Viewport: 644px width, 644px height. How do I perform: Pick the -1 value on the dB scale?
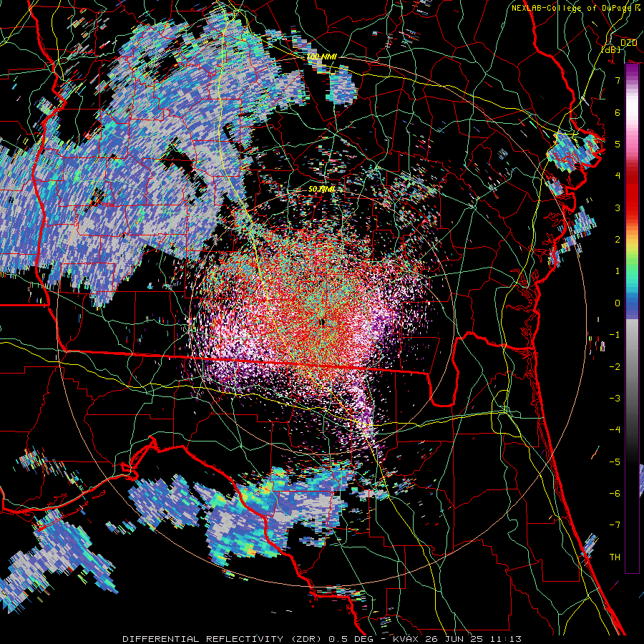[615, 335]
